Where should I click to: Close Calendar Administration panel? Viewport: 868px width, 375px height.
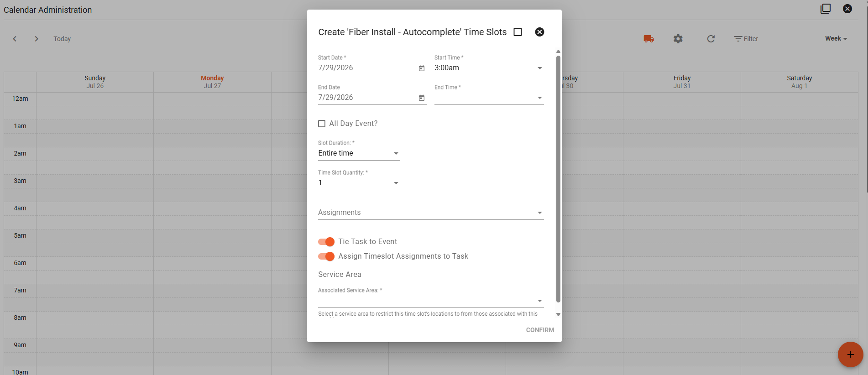pyautogui.click(x=847, y=9)
